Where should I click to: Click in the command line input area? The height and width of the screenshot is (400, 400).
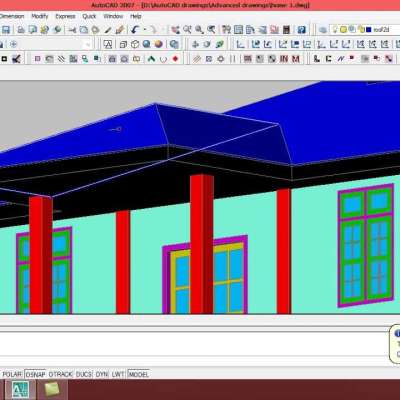193,361
